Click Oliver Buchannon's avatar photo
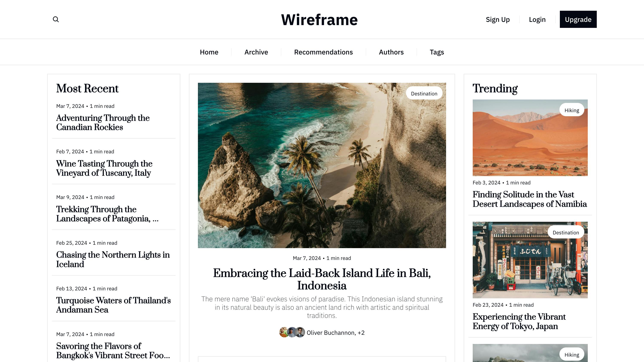644x362 pixels. pyautogui.click(x=284, y=333)
